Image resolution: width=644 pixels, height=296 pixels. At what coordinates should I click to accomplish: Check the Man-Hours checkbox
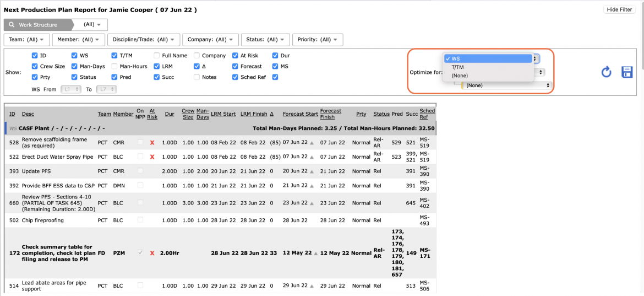(x=114, y=66)
